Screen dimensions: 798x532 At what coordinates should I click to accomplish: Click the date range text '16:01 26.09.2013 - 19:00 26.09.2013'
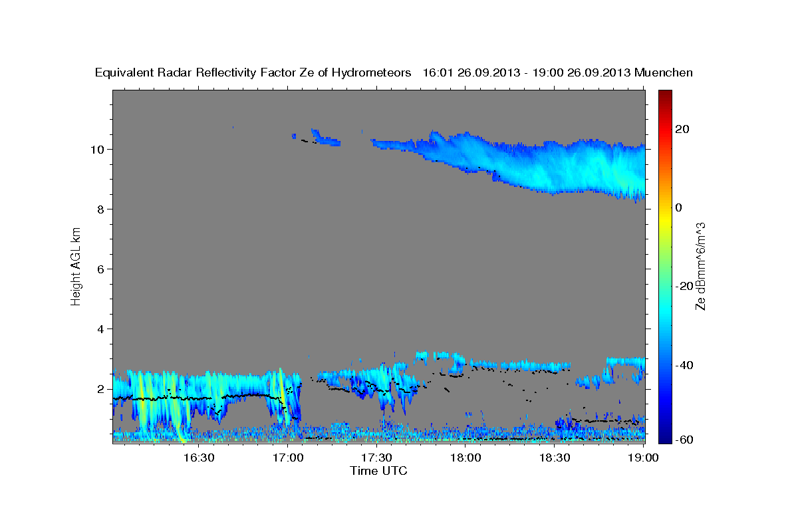(526, 72)
